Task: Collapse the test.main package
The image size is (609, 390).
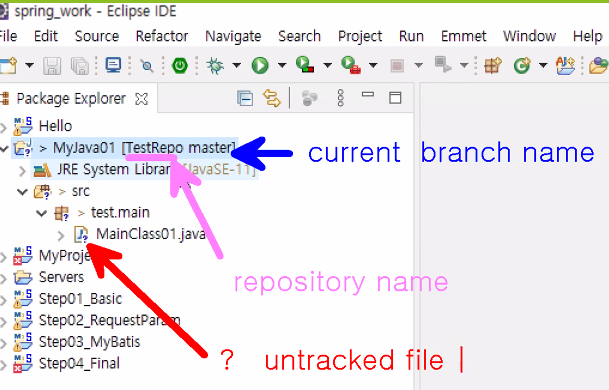Action: 42,213
